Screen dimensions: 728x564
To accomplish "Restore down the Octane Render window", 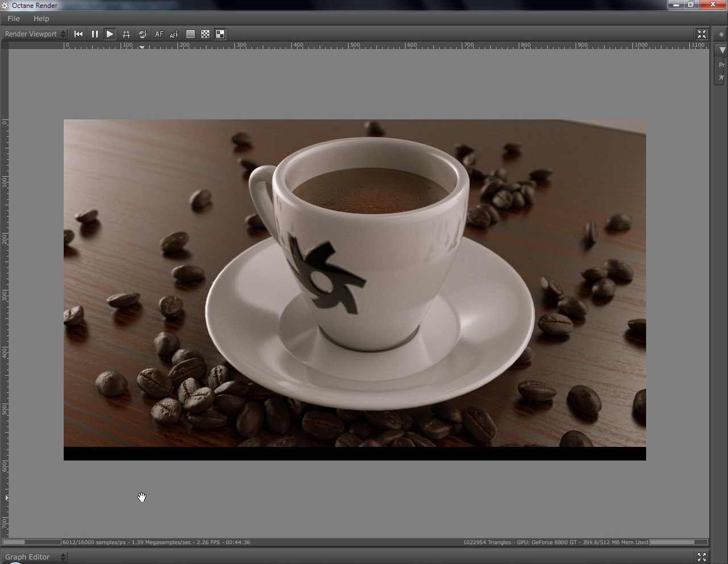I will pyautogui.click(x=691, y=5).
